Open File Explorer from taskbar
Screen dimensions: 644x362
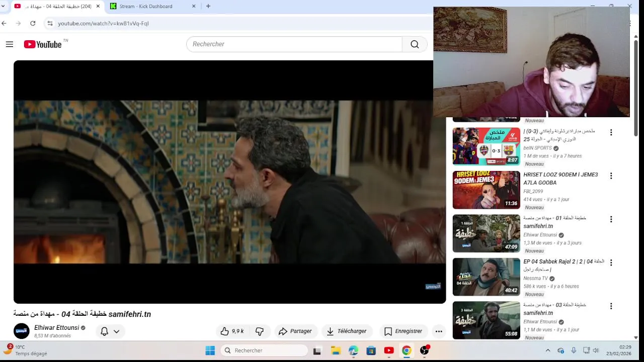[335, 350]
